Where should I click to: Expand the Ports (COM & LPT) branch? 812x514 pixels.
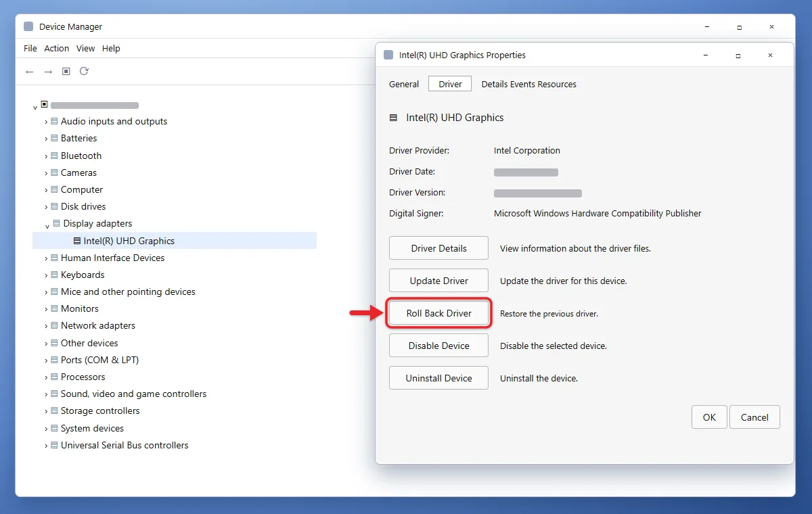(x=46, y=360)
